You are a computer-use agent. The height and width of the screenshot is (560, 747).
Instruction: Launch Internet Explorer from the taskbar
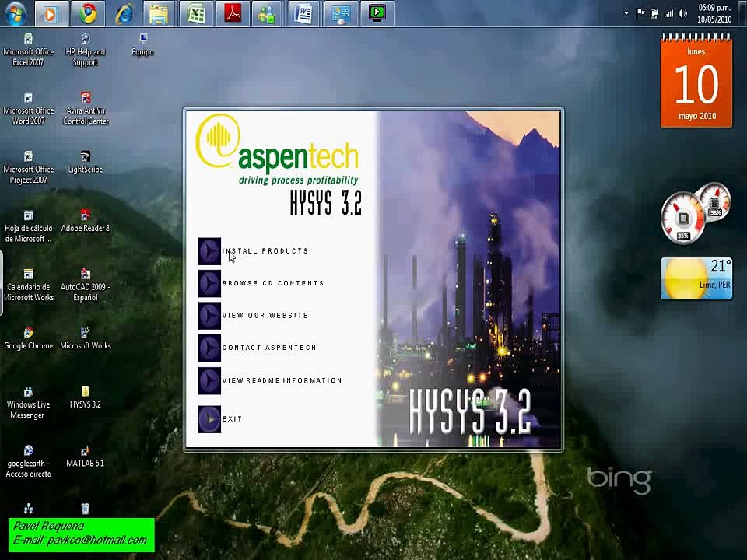(x=124, y=13)
